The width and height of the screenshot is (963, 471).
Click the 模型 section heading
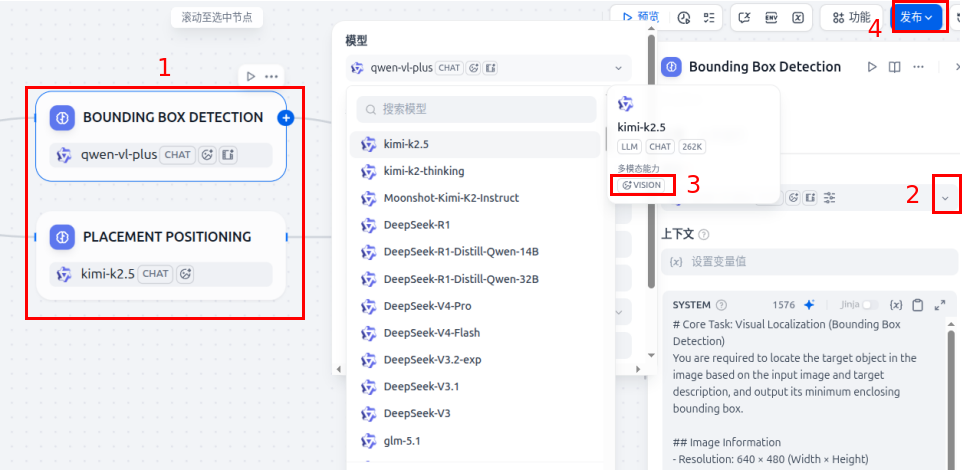click(x=357, y=41)
